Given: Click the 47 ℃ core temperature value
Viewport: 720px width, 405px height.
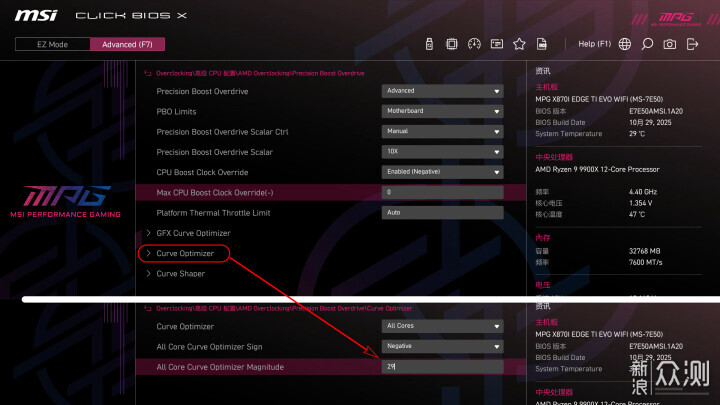Looking at the screenshot, I should (x=637, y=214).
